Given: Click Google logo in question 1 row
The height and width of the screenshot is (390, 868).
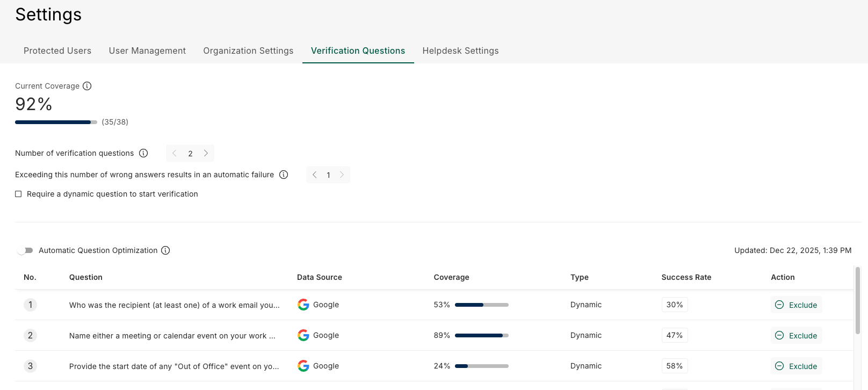Looking at the screenshot, I should (x=303, y=305).
